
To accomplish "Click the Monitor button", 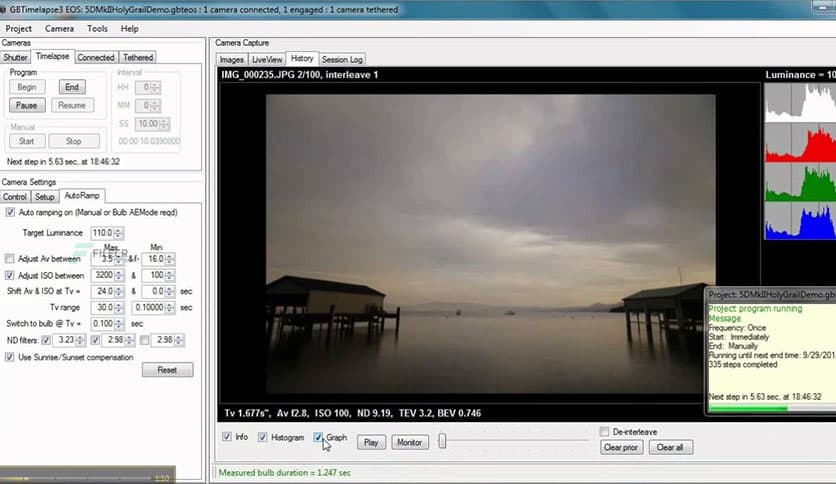I will pos(409,442).
